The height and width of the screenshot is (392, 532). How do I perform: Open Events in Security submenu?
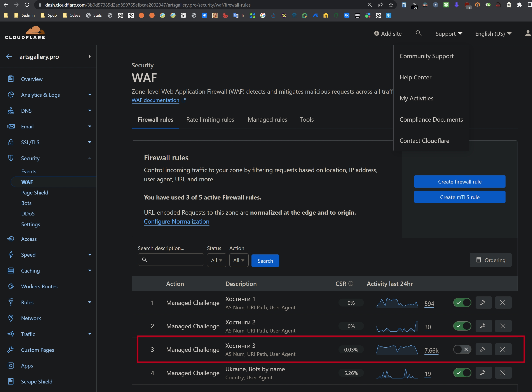click(x=29, y=171)
